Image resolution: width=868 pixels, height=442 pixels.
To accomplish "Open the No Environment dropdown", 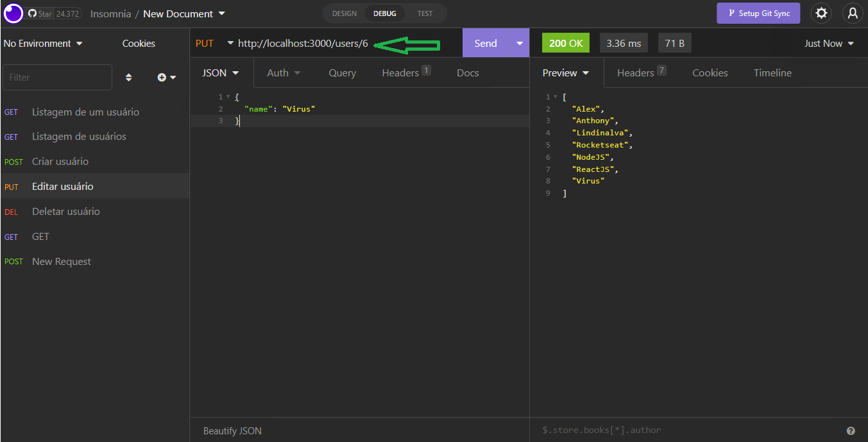I will click(43, 44).
